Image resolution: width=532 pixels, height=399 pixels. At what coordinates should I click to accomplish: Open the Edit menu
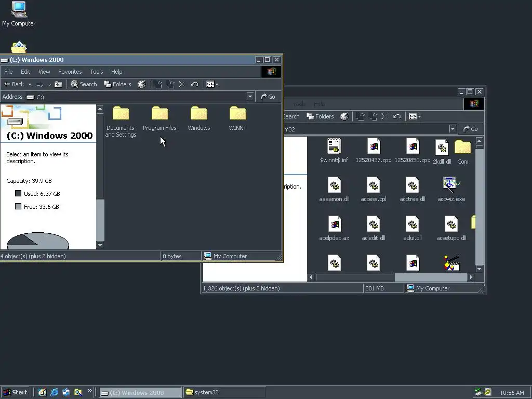click(x=25, y=72)
